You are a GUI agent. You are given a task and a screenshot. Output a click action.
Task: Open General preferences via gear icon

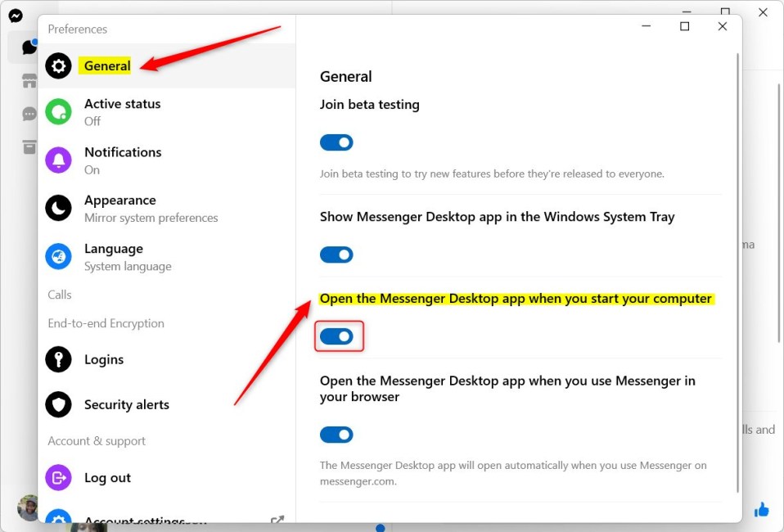58,65
